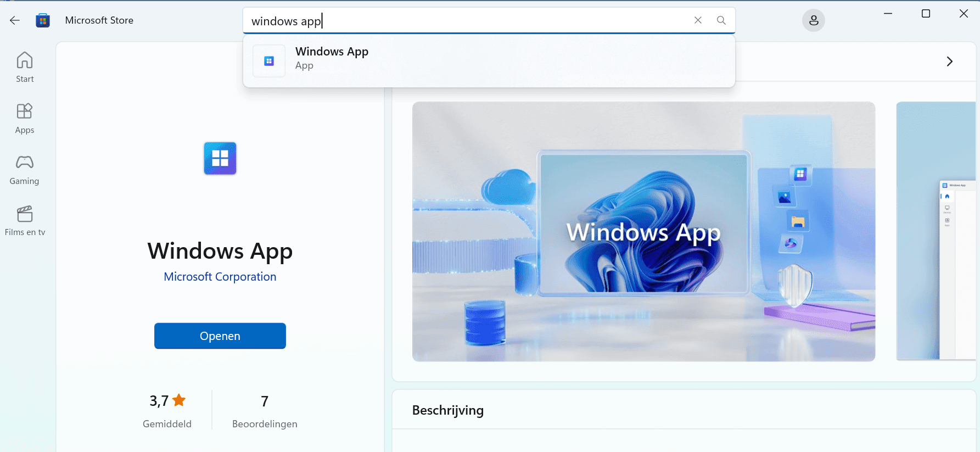The width and height of the screenshot is (980, 452).
Task: Clear the search box text
Action: coord(698,20)
